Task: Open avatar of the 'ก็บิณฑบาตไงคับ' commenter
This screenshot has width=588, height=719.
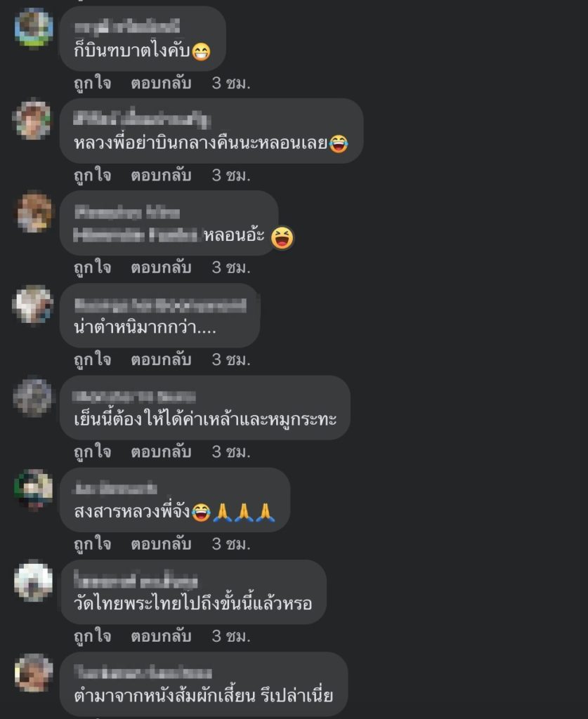Action: click(34, 27)
